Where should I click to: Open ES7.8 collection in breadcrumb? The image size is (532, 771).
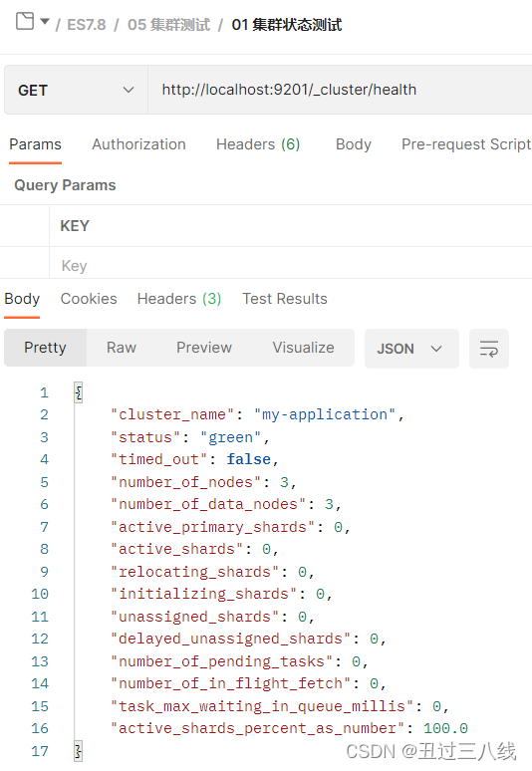[x=86, y=25]
